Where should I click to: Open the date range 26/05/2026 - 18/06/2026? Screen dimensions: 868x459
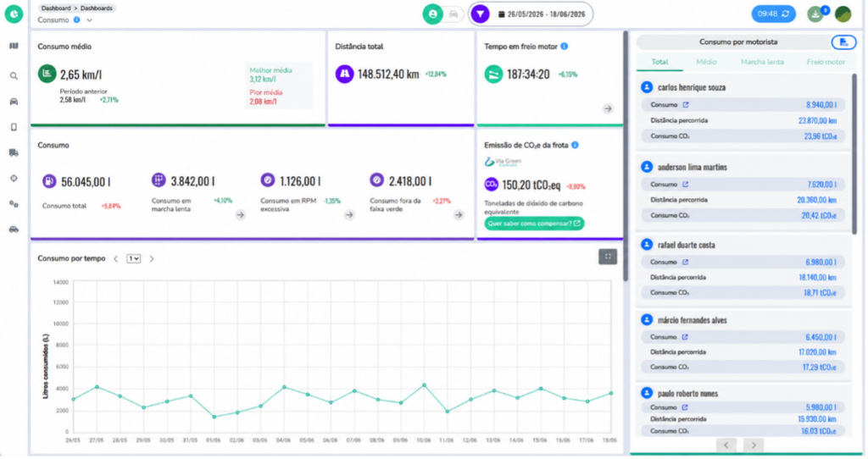[542, 14]
